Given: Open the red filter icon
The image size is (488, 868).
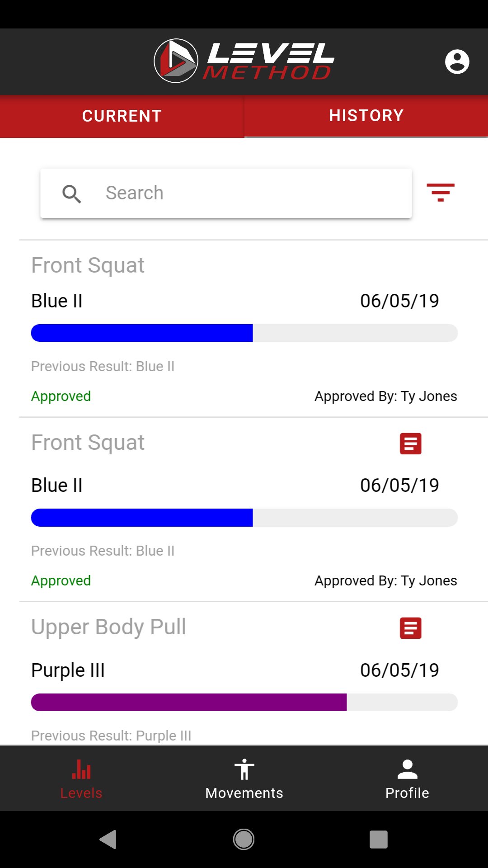Looking at the screenshot, I should pyautogui.click(x=441, y=193).
